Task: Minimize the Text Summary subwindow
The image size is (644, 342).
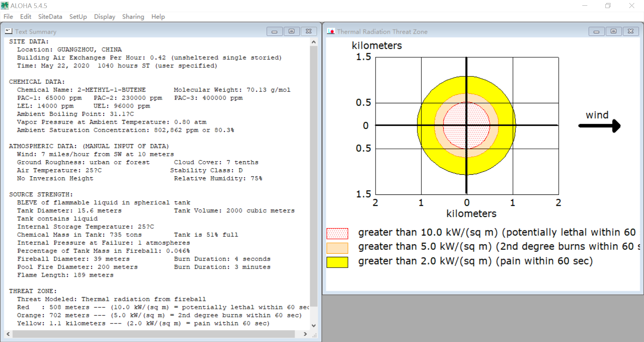Action: (275, 32)
